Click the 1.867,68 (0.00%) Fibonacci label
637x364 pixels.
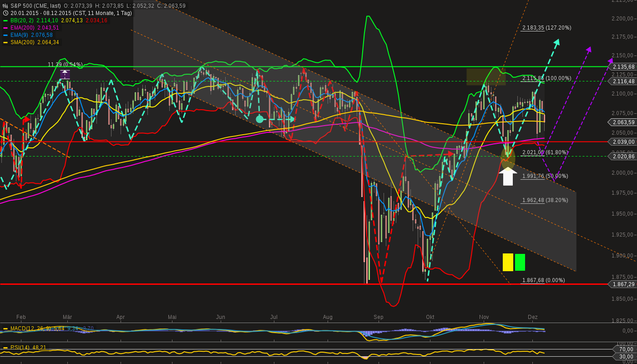pos(543,280)
